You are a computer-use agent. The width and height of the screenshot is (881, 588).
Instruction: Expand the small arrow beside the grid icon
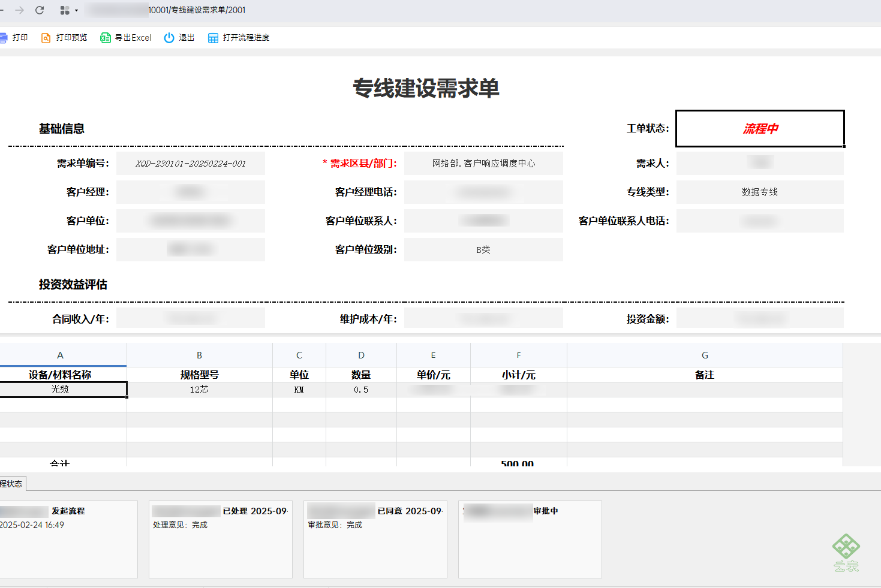pos(76,11)
